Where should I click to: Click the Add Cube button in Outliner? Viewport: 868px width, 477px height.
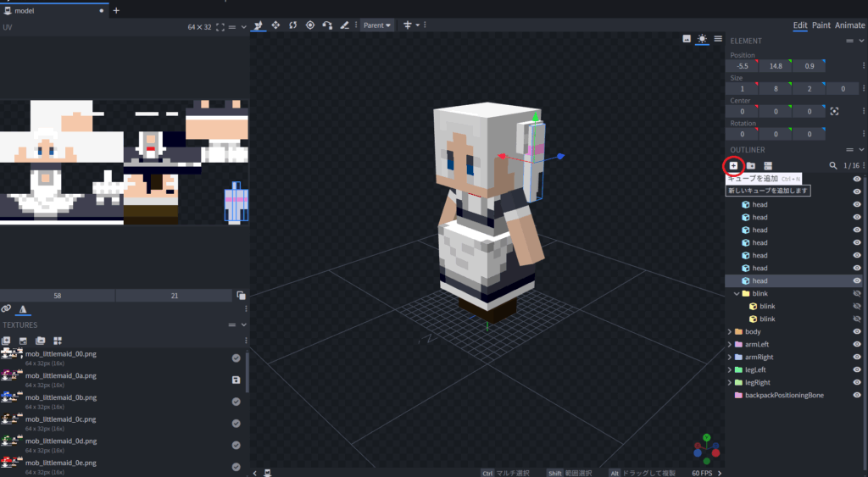[734, 166]
